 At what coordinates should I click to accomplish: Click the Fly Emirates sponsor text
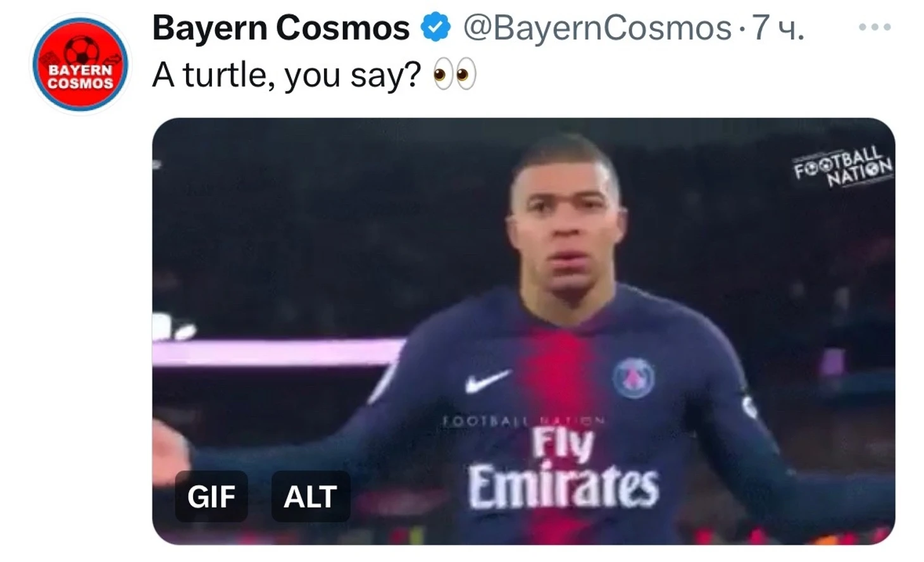(563, 469)
